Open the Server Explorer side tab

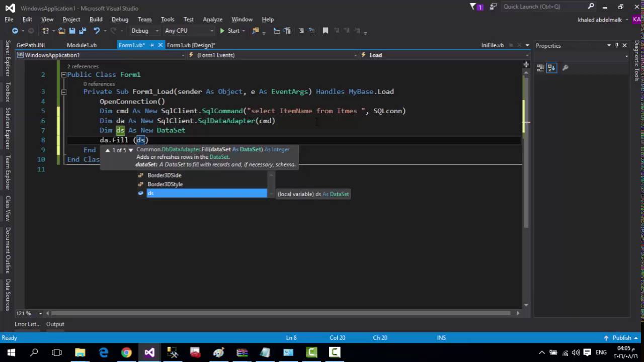[x=8, y=59]
